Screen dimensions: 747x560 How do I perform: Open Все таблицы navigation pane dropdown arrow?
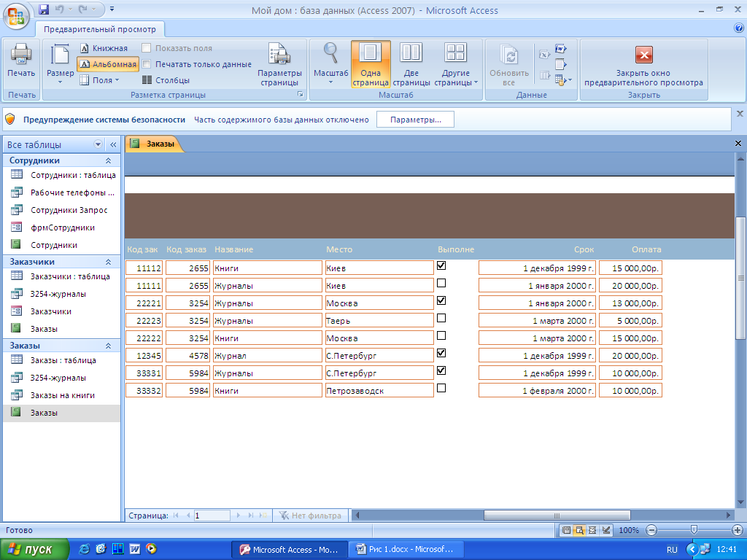[98, 145]
